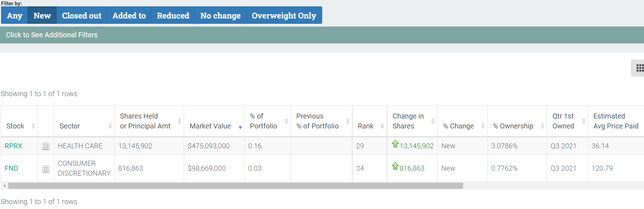
Task: Open the RPRX row grid icon
Action: (46, 146)
